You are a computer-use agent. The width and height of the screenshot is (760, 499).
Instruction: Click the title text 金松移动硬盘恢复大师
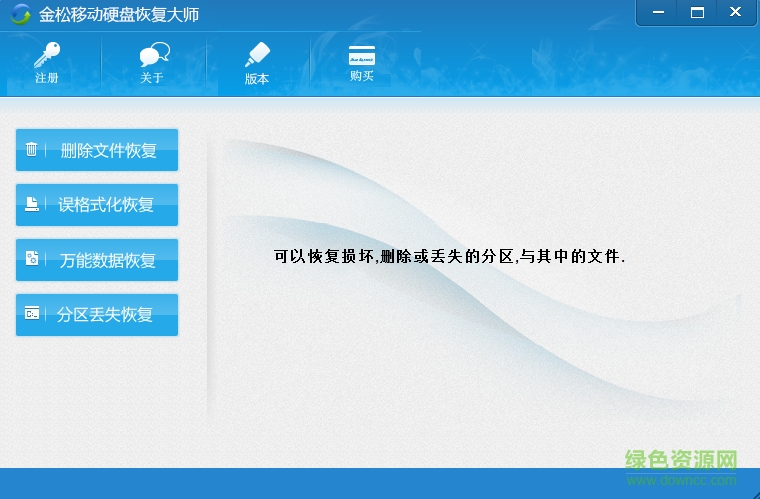coord(119,15)
